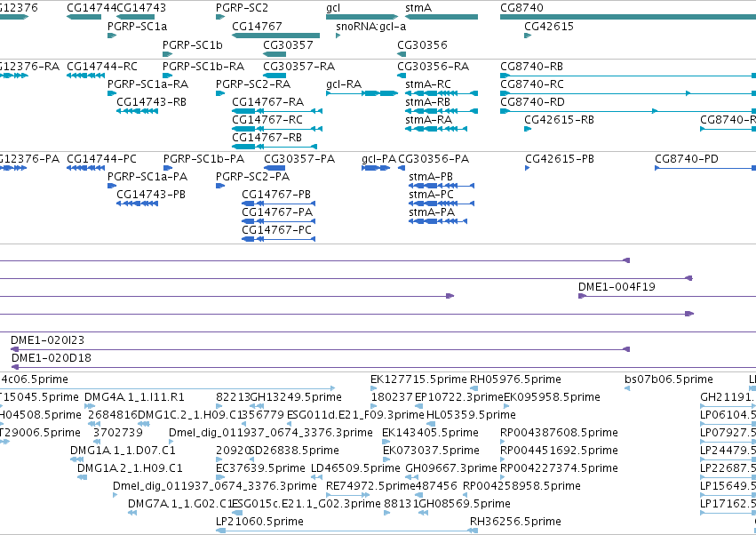Click the PGRP-SC2 gene label
This screenshot has width=756, height=535.
(242, 8)
